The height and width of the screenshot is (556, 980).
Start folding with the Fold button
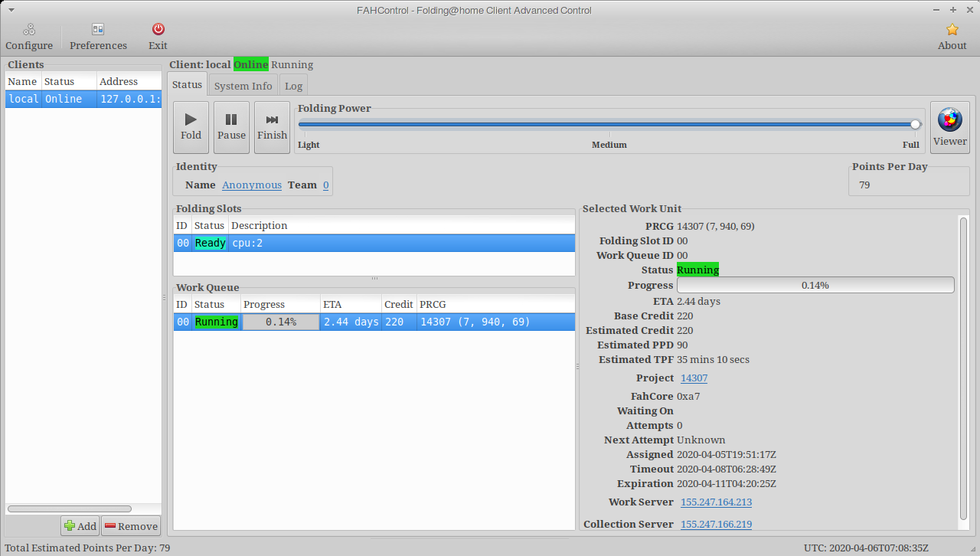[191, 127]
